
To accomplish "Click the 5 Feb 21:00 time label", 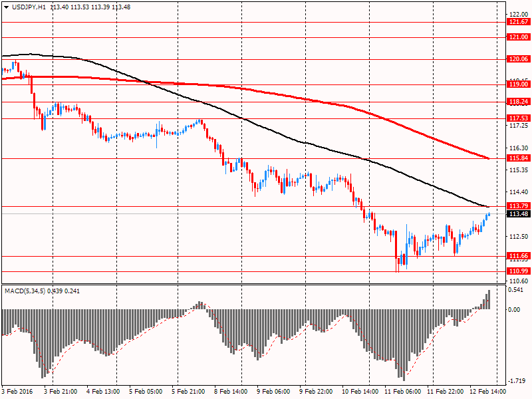I will 188,392.
